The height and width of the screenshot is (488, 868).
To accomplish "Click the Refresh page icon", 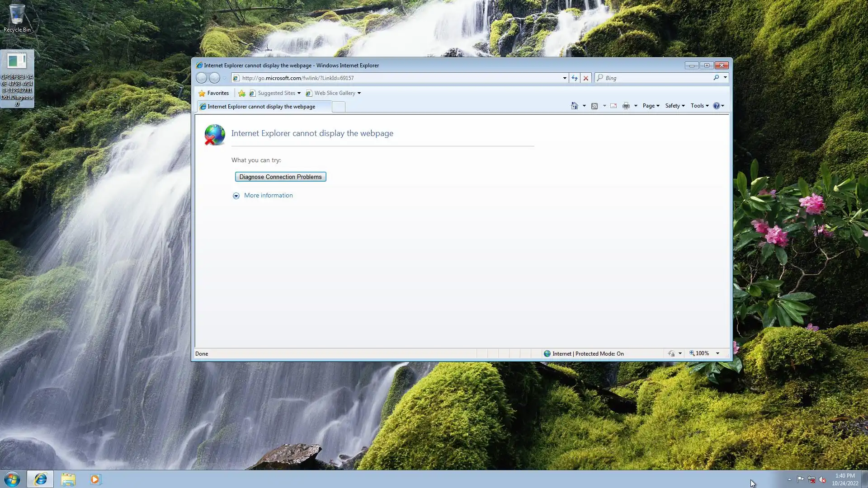I will point(574,78).
